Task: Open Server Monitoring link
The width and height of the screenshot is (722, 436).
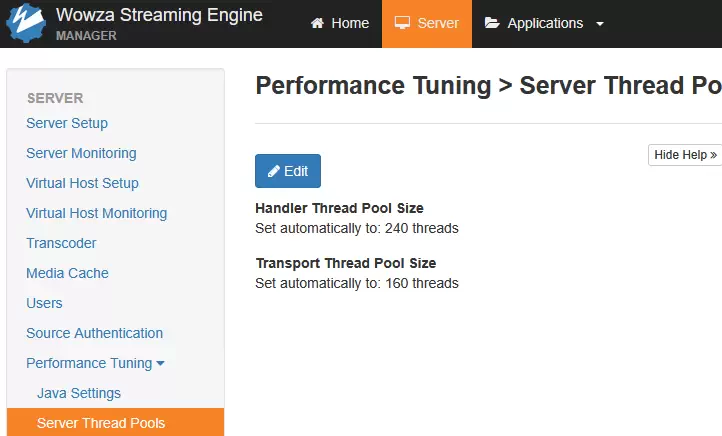Action: (x=82, y=153)
